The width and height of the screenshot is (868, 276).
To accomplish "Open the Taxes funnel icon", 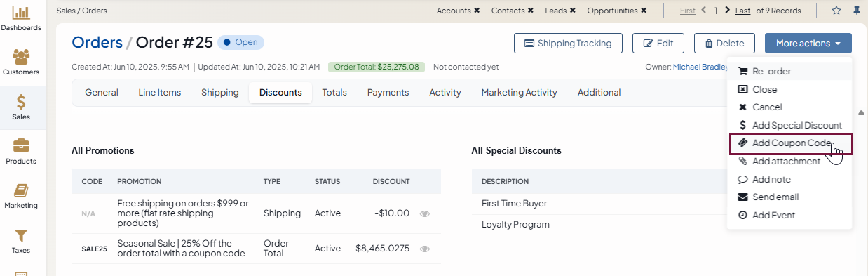I will tap(21, 235).
